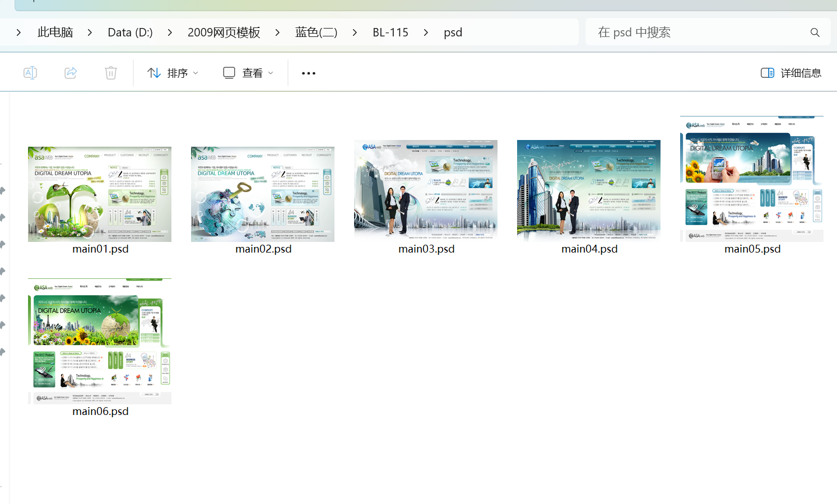Navigate to BL-115 folder breadcrumb
Screen dimensions: 837x504
(x=390, y=32)
